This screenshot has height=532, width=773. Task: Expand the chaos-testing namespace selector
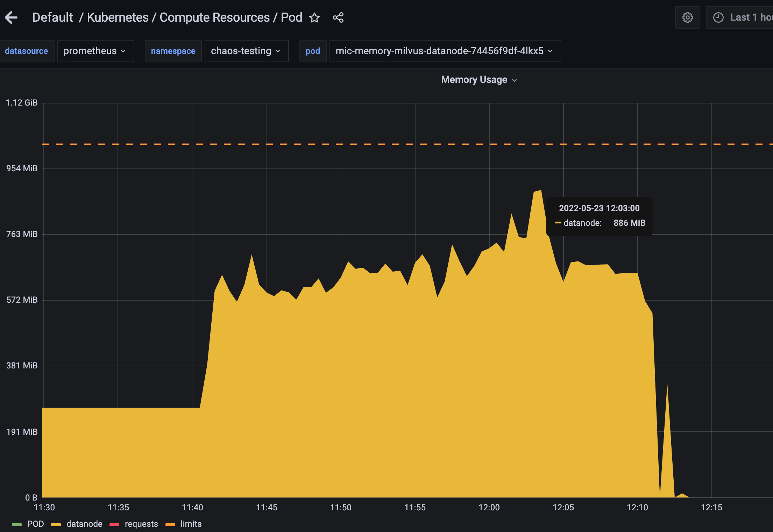pos(246,51)
